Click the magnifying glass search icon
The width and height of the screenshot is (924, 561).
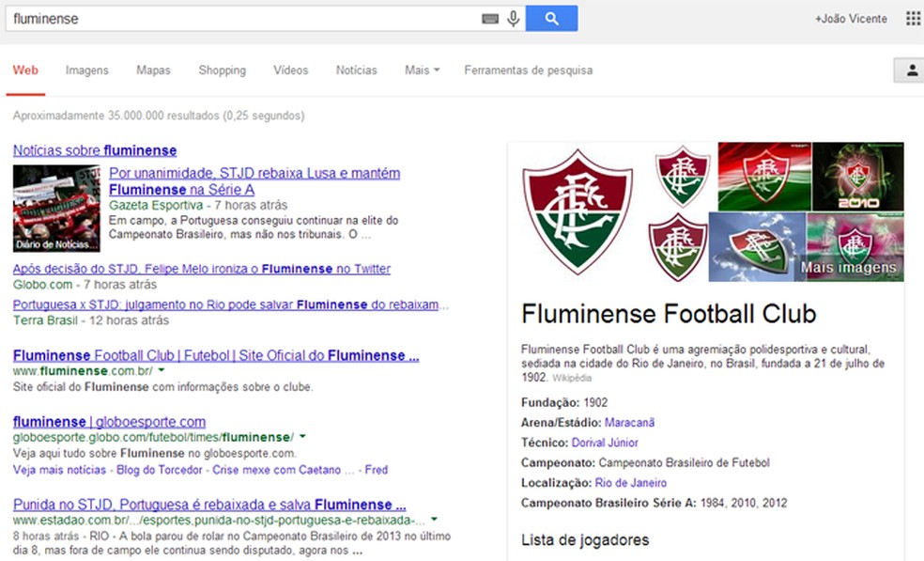click(x=551, y=18)
